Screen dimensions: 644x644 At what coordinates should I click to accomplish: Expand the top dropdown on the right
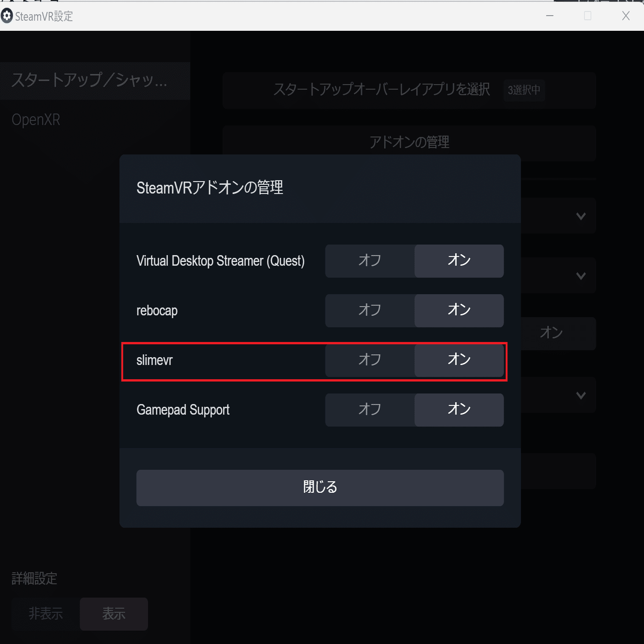tap(581, 216)
